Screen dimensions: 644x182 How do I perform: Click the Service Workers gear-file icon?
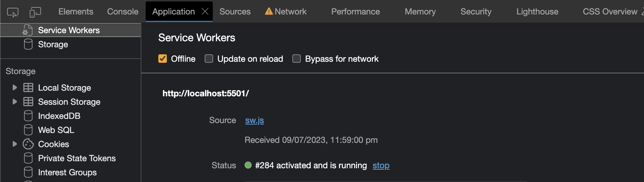coord(28,30)
